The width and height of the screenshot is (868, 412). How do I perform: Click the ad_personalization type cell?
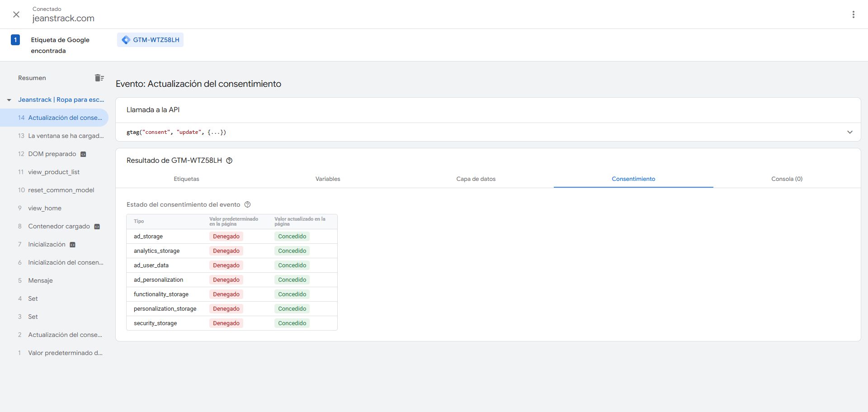click(x=158, y=280)
